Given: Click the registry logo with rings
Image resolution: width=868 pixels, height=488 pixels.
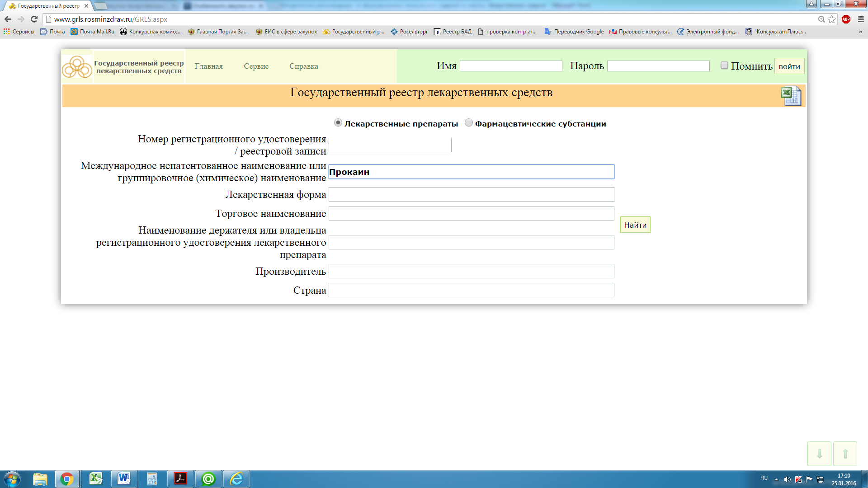Looking at the screenshot, I should (x=77, y=67).
